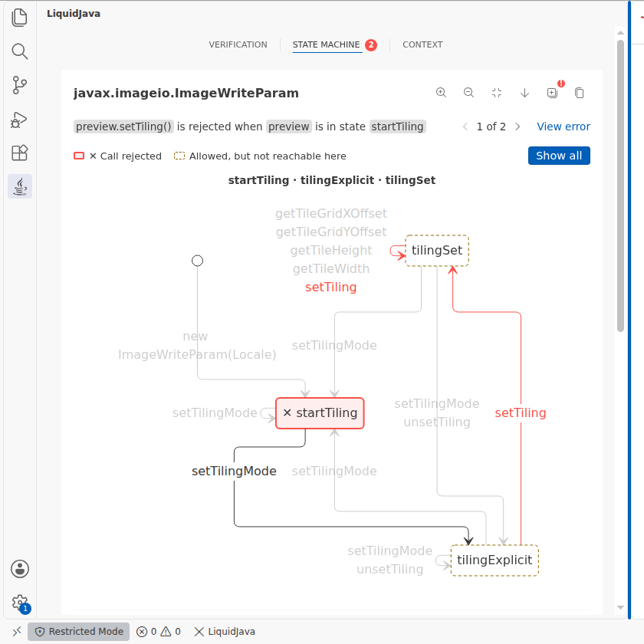Open the Extensions view icon
644x644 pixels.
tap(19, 153)
